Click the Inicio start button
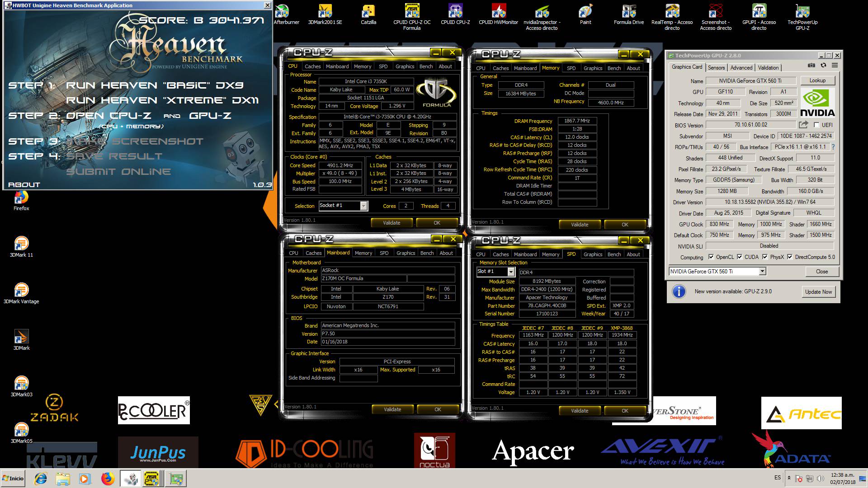Viewport: 868px width, 488px height. coord(13,479)
